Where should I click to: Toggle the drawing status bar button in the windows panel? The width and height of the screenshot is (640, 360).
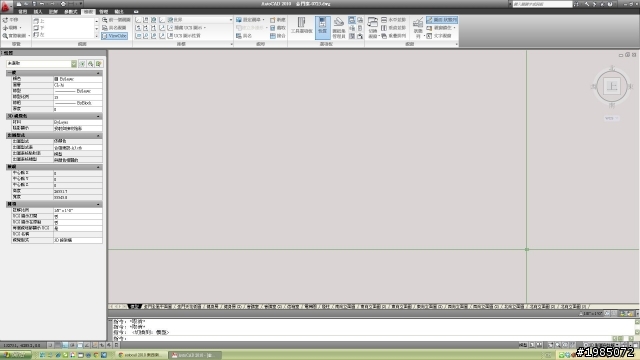442,20
